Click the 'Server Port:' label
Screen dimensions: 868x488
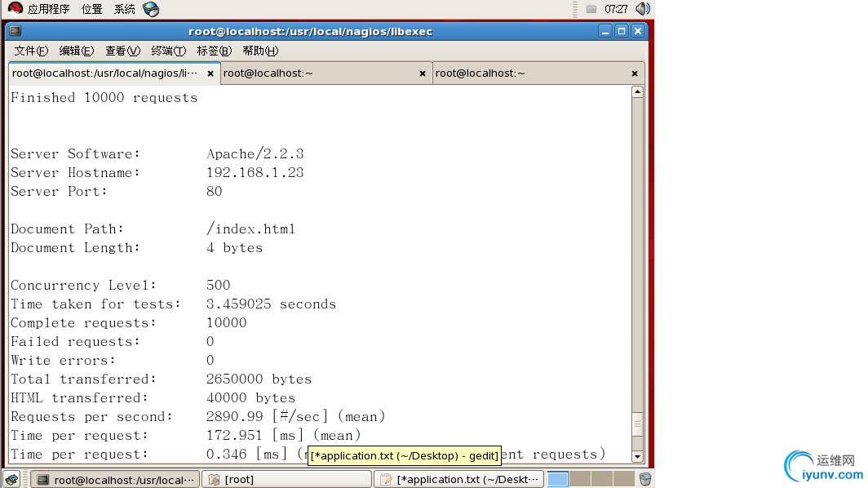[x=60, y=192]
